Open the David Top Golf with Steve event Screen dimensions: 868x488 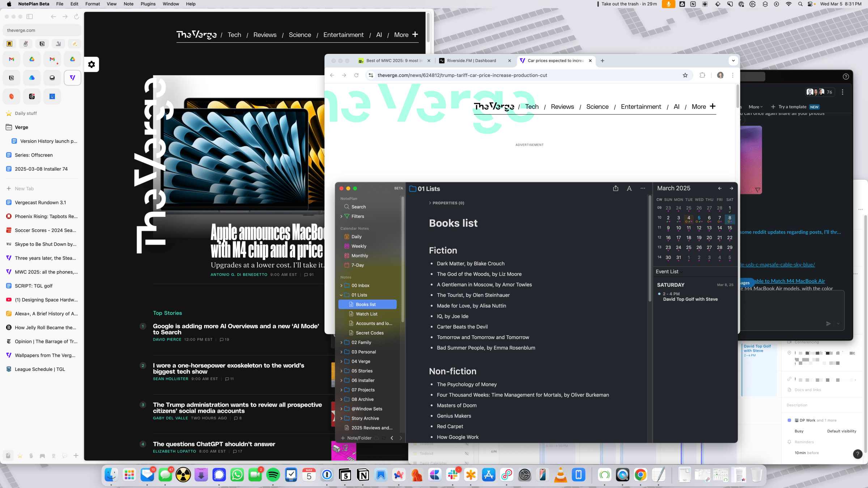pyautogui.click(x=690, y=299)
